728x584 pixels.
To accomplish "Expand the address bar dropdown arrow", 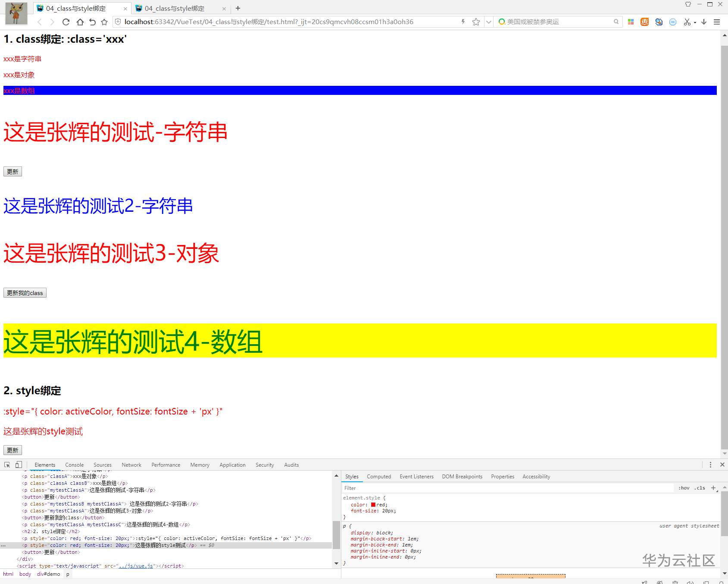I will [x=489, y=22].
